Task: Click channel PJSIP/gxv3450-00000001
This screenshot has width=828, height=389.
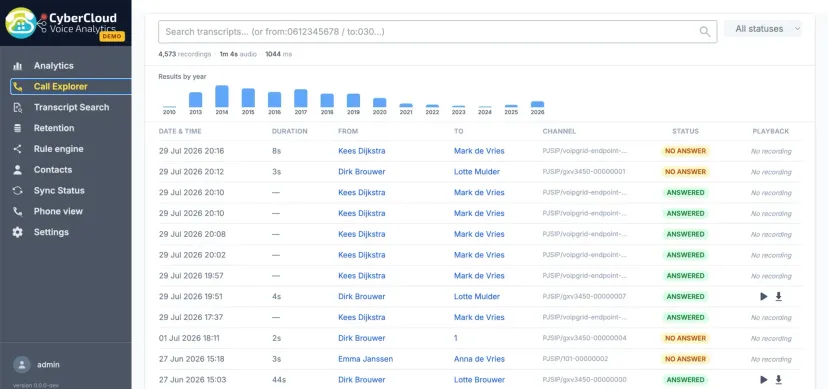Action: 584,172
